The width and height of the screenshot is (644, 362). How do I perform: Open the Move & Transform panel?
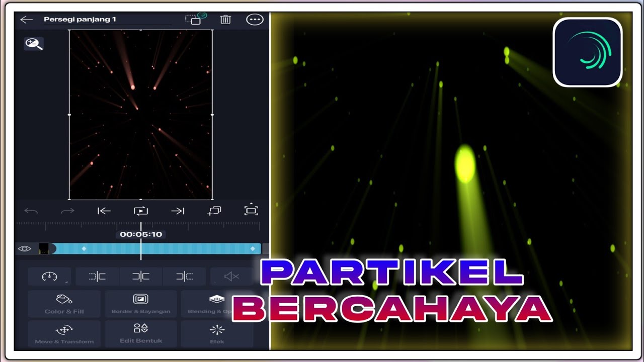(64, 334)
